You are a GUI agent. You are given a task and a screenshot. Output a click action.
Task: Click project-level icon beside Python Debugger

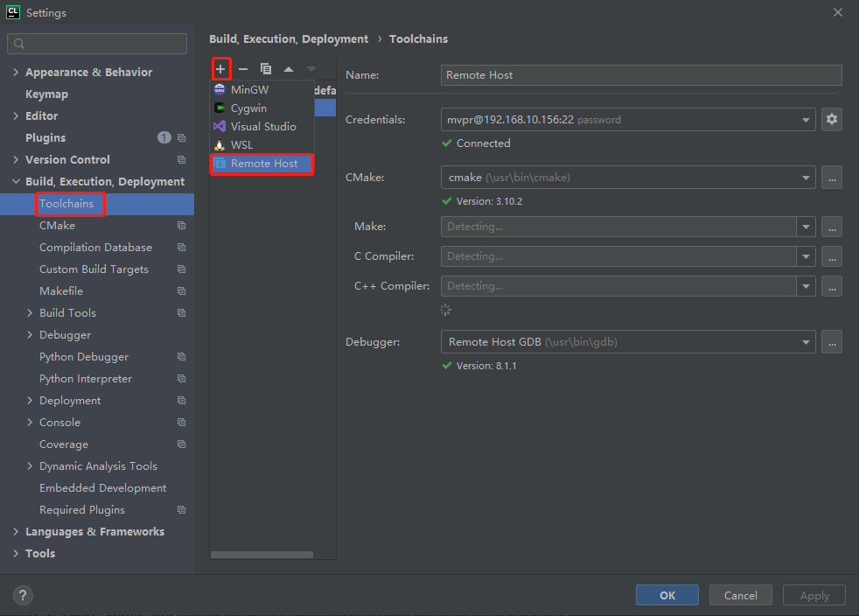pyautogui.click(x=181, y=357)
